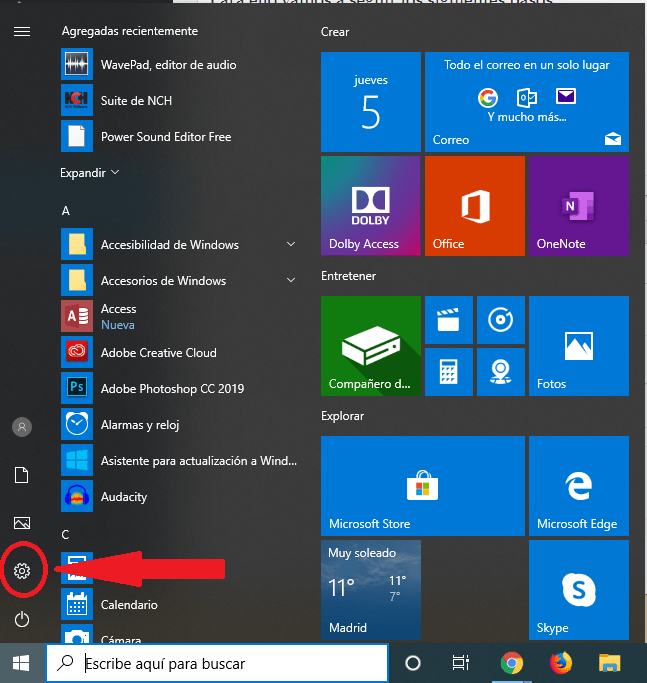The height and width of the screenshot is (683, 647).
Task: Open the Fotos tile
Action: [x=579, y=346]
